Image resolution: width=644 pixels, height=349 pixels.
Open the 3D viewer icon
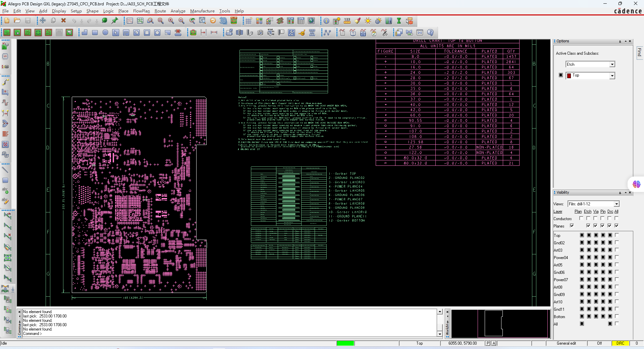(x=223, y=21)
